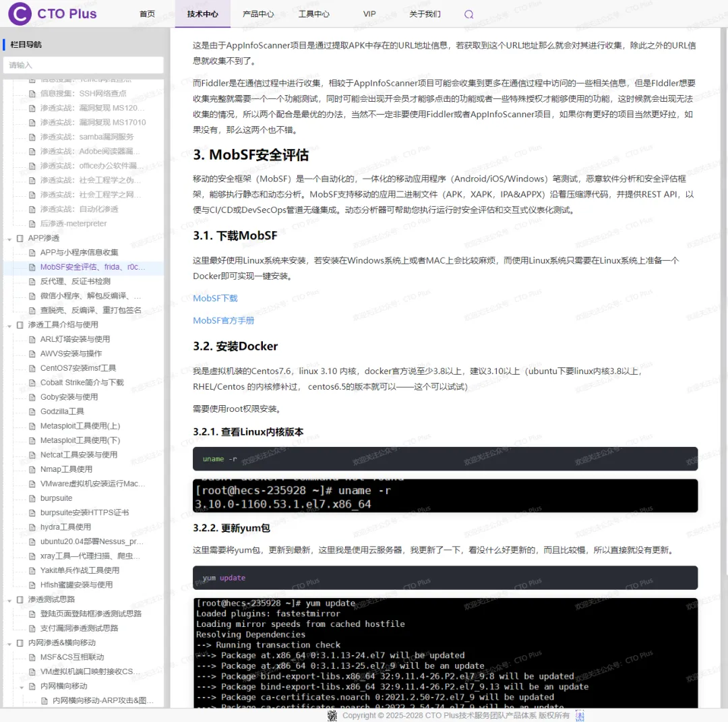Collapse the 内网渗透&横向移动 section
The image size is (728, 722).
click(x=9, y=644)
